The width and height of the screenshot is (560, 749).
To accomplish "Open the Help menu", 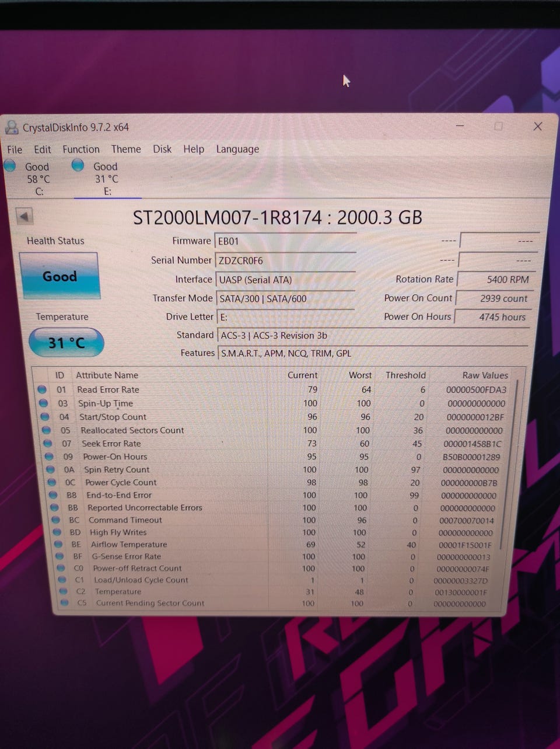I will pos(194,149).
